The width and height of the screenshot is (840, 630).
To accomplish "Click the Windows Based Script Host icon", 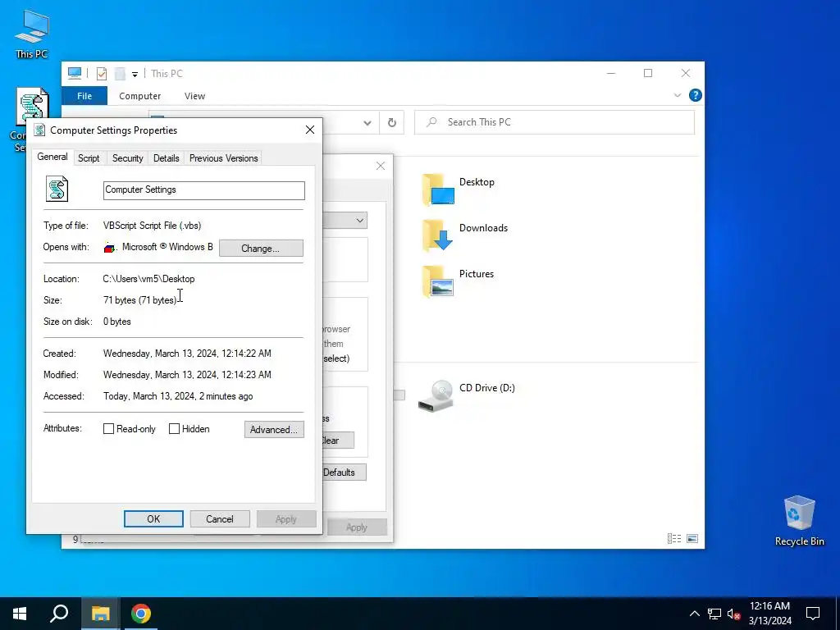I will tap(110, 247).
